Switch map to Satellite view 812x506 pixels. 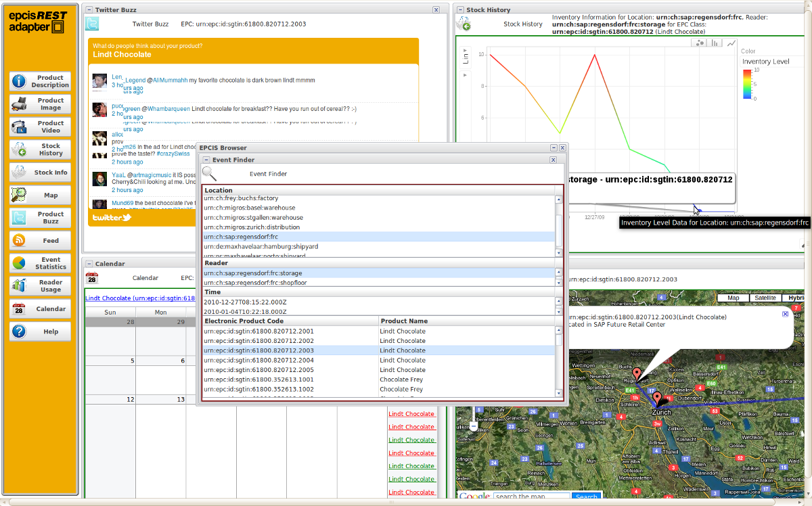(x=765, y=298)
